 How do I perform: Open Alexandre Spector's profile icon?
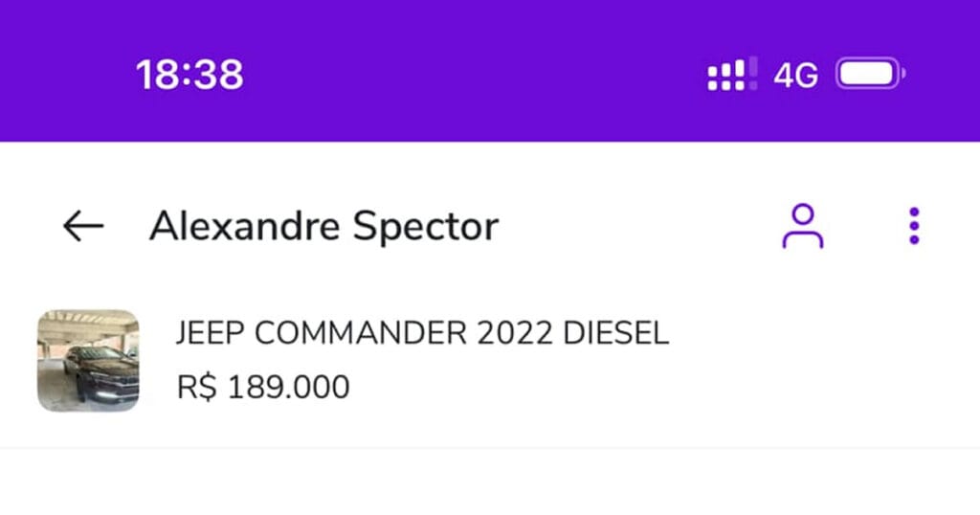(802, 226)
